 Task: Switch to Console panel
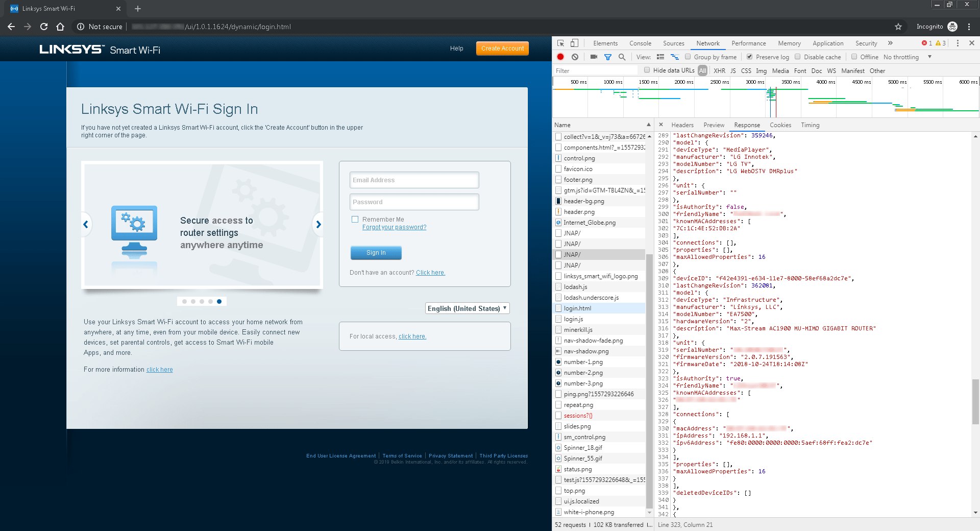point(640,43)
